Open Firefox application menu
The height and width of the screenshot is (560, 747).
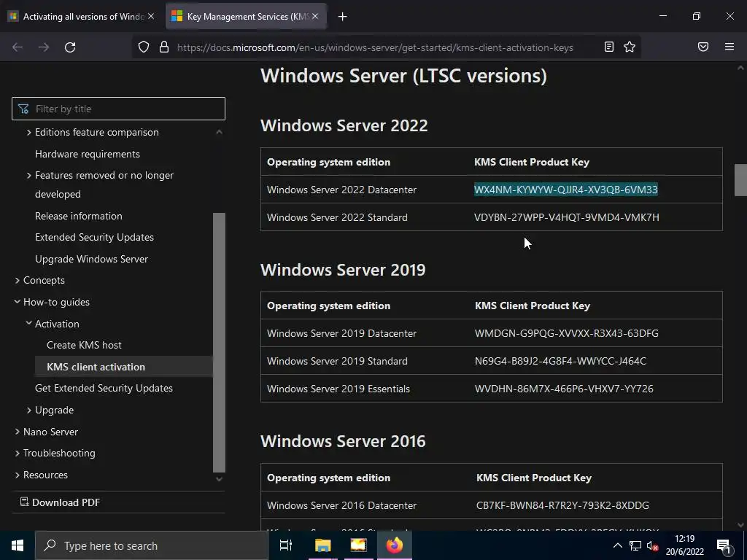[x=729, y=47]
